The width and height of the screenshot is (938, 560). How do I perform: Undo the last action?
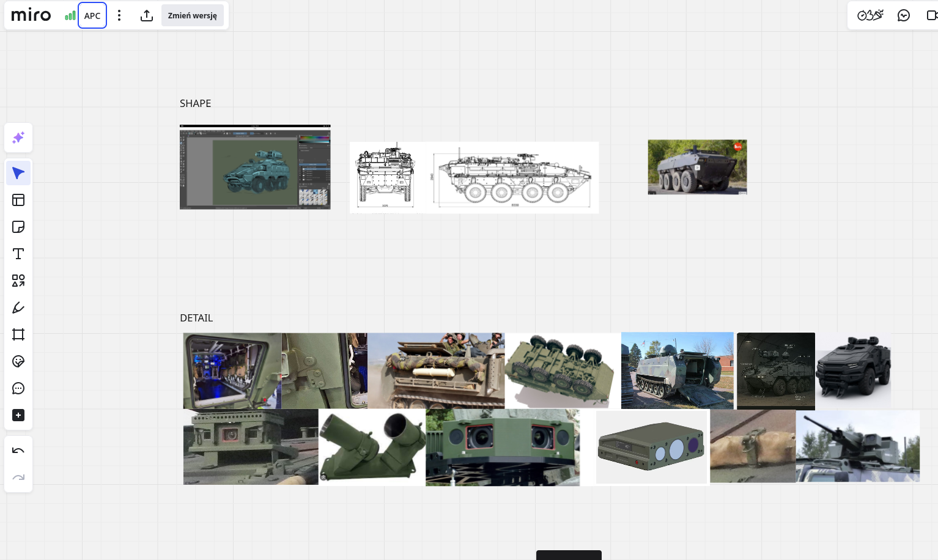pos(18,451)
